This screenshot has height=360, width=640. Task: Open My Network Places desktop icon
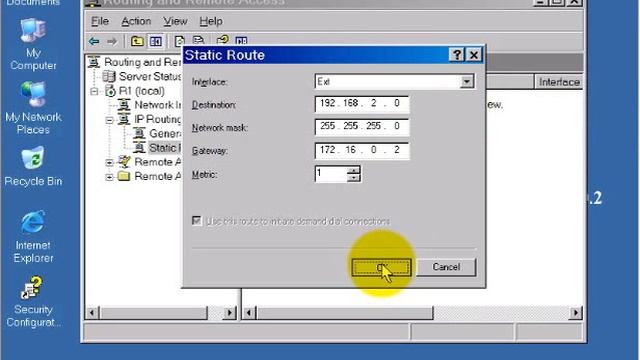point(33,108)
